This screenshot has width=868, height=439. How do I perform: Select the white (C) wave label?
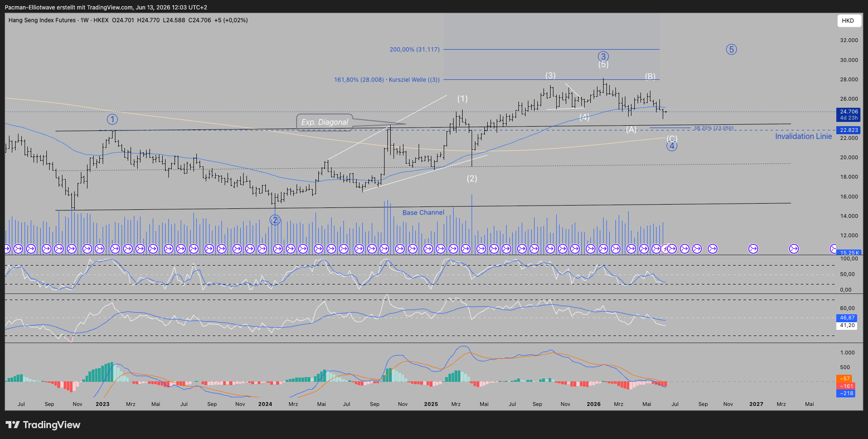672,138
